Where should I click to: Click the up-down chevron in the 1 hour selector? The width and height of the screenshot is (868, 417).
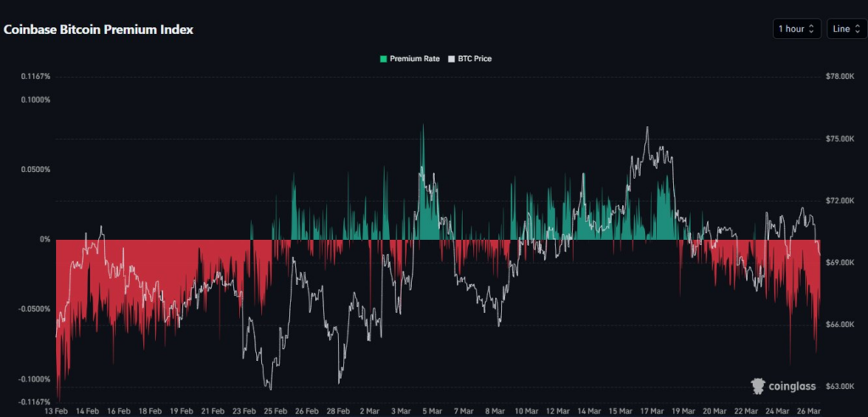coord(812,29)
